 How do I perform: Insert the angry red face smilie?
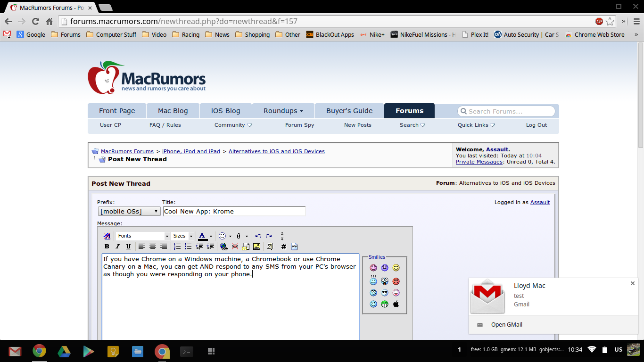pyautogui.click(x=396, y=281)
